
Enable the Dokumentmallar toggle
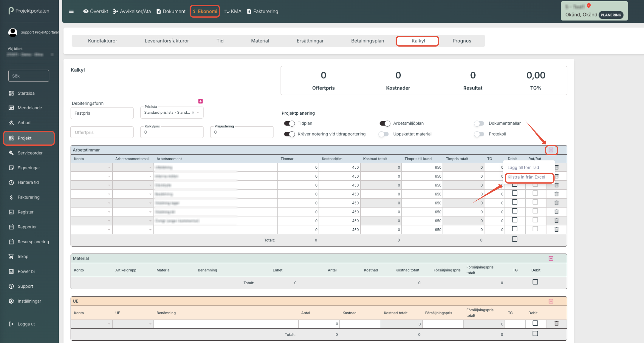(x=479, y=123)
